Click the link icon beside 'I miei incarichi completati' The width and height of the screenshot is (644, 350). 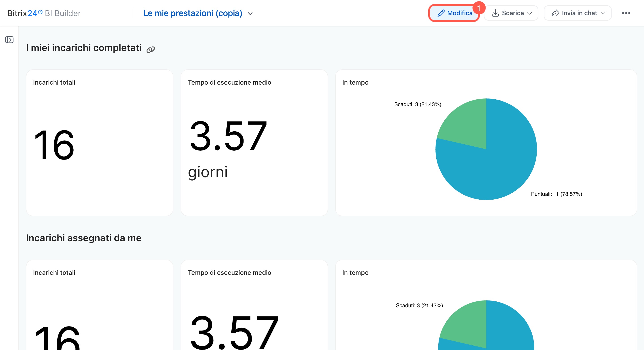click(x=151, y=49)
